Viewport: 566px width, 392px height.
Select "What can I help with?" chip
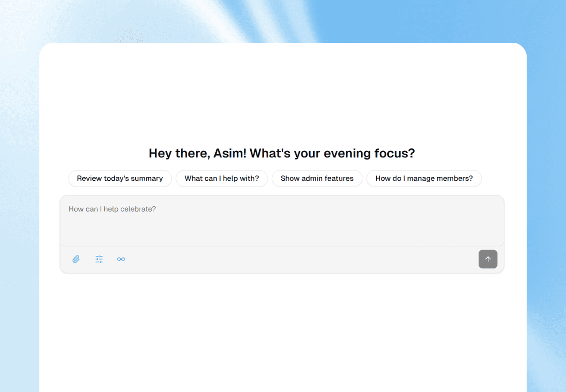(222, 179)
